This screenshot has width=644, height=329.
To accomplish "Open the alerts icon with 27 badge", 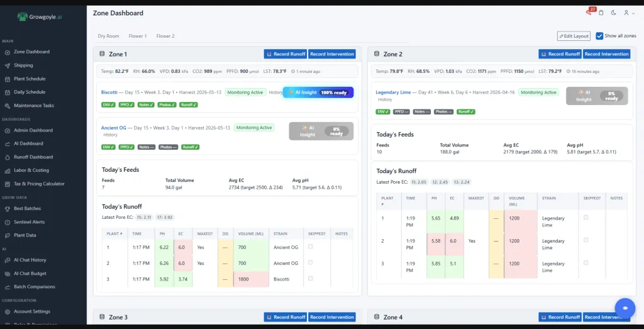I will (589, 13).
